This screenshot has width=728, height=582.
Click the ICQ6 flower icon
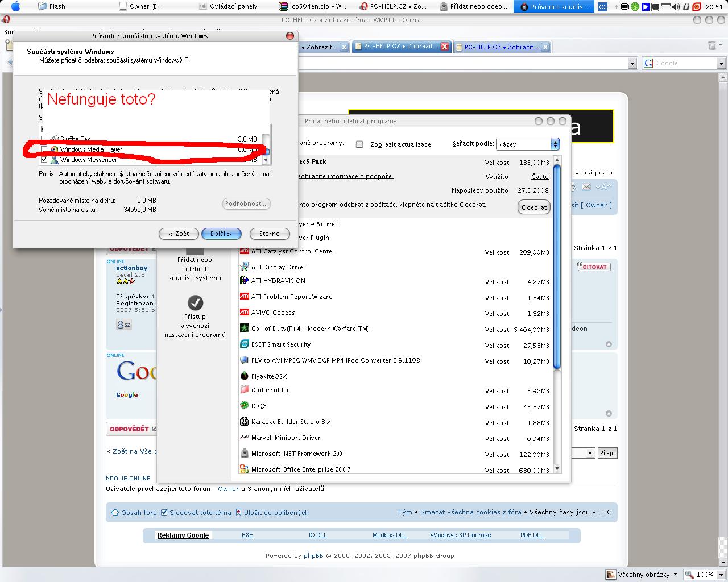click(x=244, y=406)
